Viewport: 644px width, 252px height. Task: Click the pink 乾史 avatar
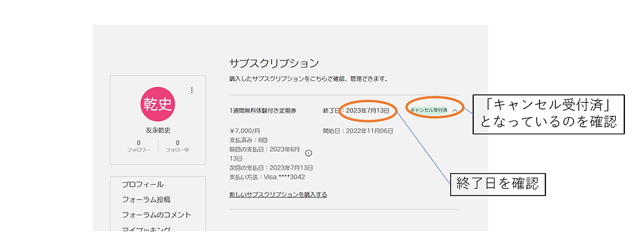click(x=158, y=104)
